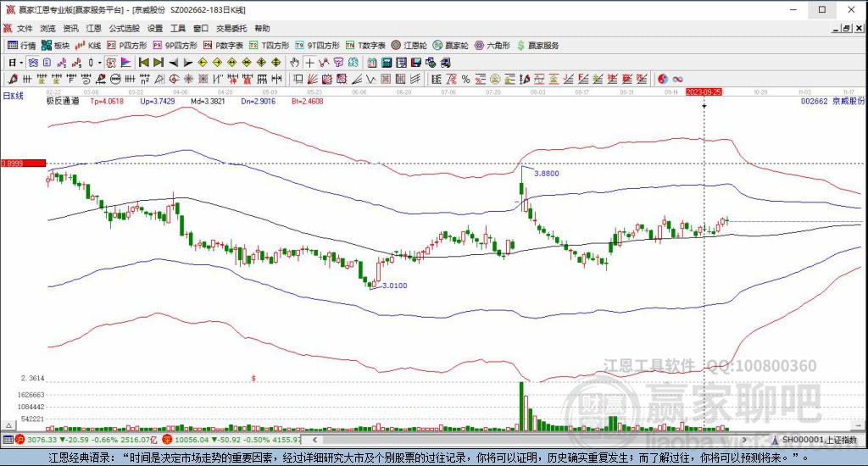Click the Up=3.7429 indicator value
Image resolution: width=868 pixels, height=466 pixels.
pyautogui.click(x=157, y=102)
